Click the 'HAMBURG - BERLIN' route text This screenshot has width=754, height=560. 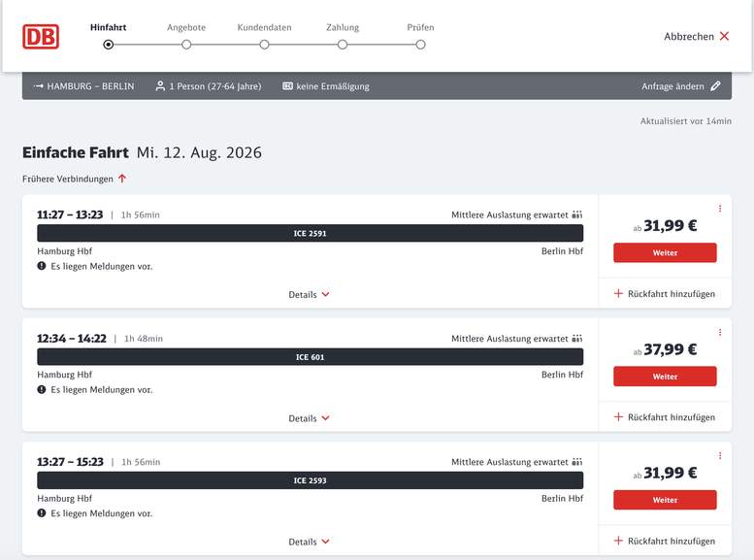point(90,86)
